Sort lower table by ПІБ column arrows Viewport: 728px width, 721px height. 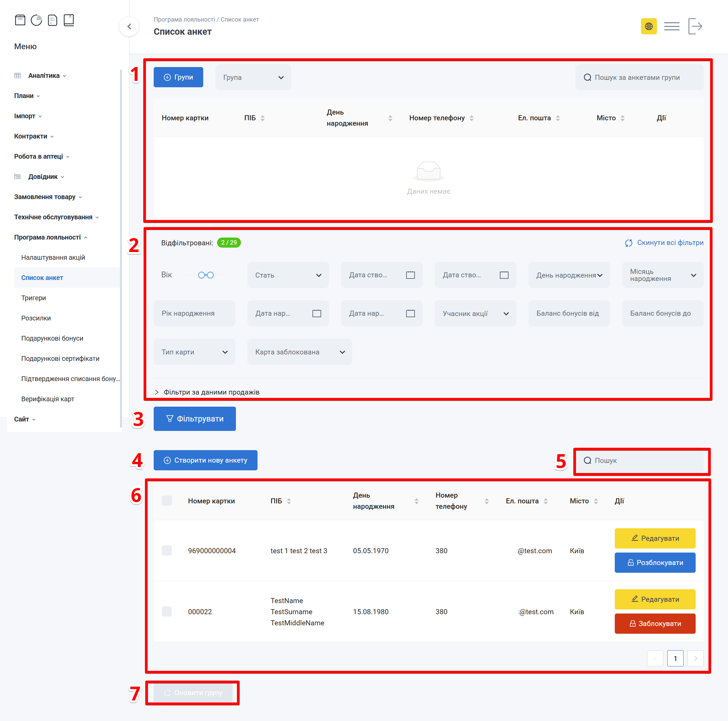[x=289, y=501]
